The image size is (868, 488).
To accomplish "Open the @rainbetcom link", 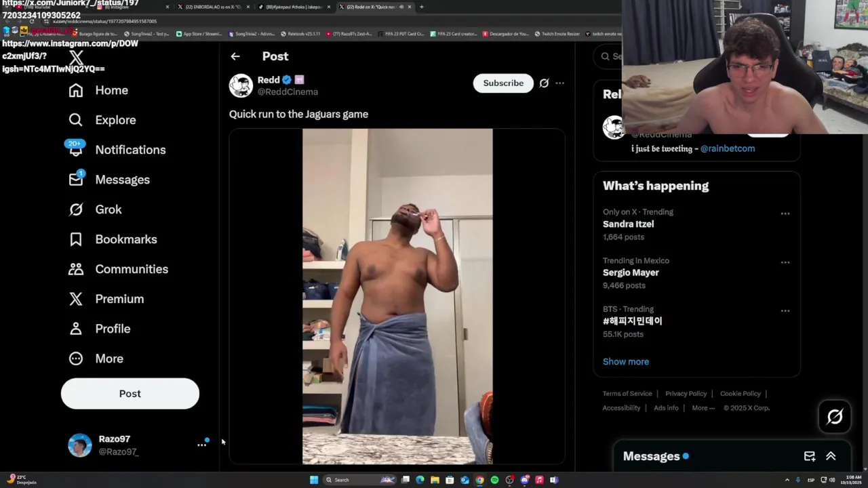I will pos(728,148).
